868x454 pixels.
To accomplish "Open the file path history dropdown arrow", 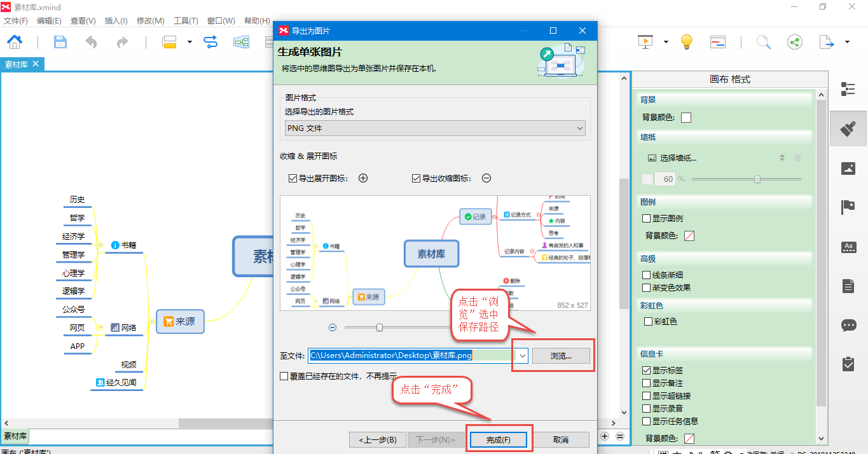I will 523,355.
